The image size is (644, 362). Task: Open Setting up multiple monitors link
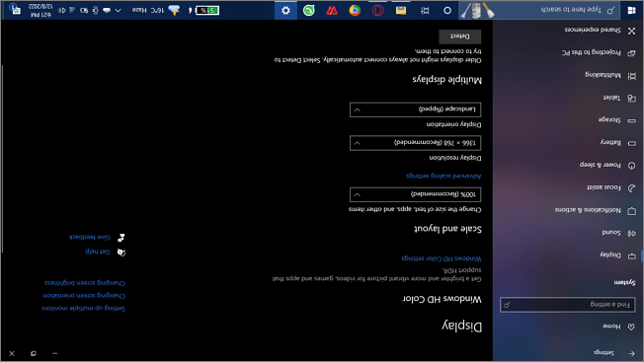pos(83,308)
